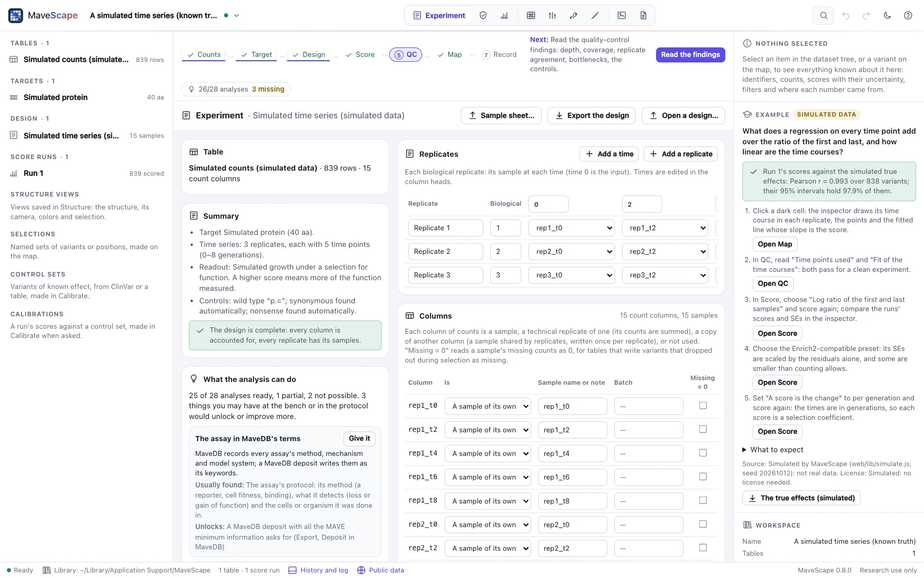Viewport: 924px width, 578px height.
Task: Open the image figure view icon
Action: pos(622,15)
